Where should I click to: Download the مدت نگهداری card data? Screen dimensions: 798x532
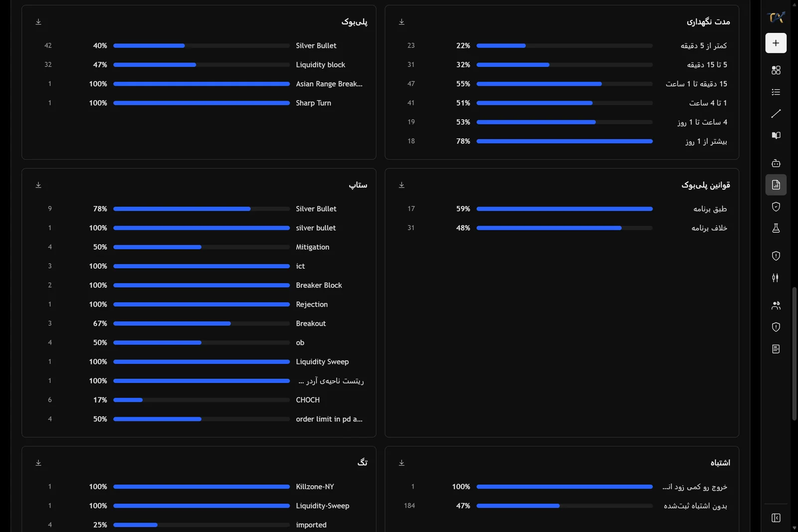tap(401, 22)
